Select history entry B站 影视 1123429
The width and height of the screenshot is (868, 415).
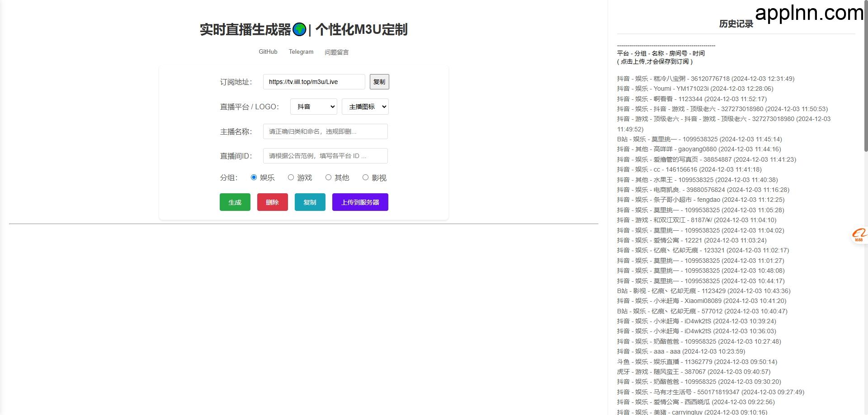[x=704, y=291]
